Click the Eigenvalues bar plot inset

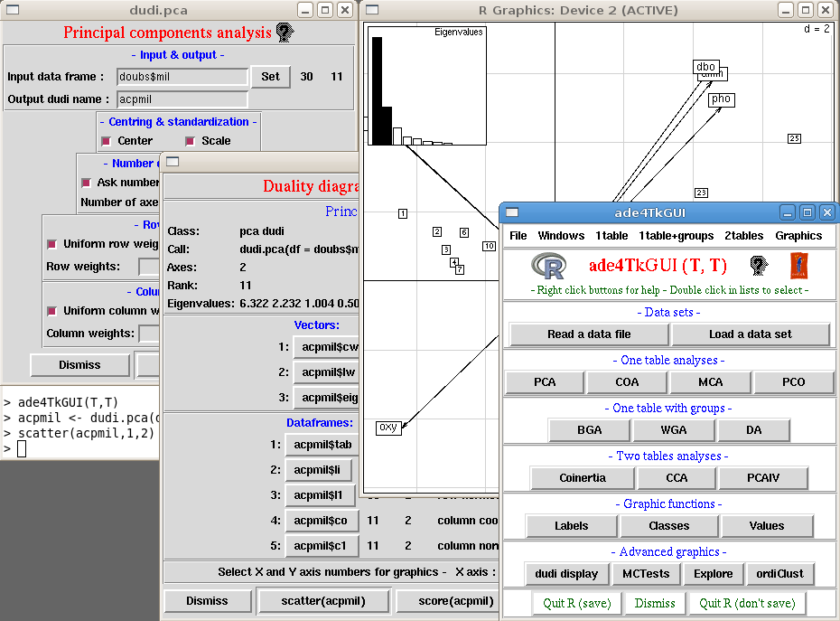coord(426,85)
